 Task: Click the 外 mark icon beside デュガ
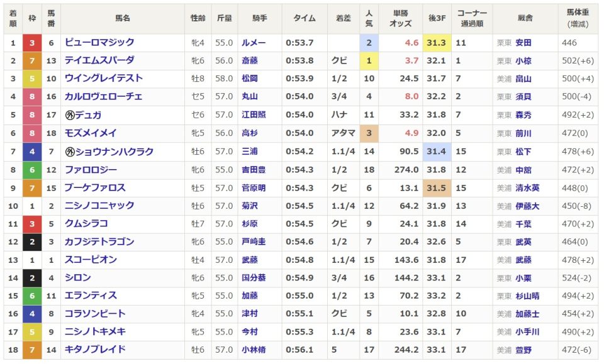click(x=70, y=115)
